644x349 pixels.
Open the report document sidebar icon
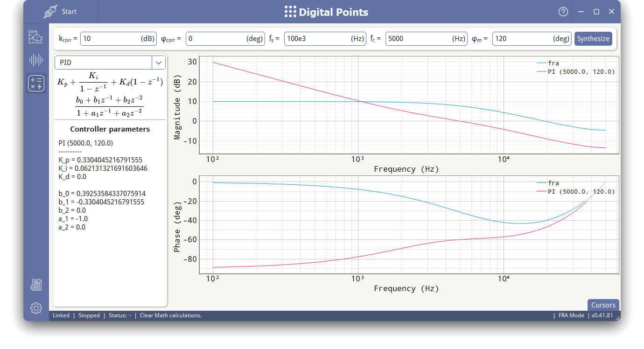pyautogui.click(x=36, y=285)
